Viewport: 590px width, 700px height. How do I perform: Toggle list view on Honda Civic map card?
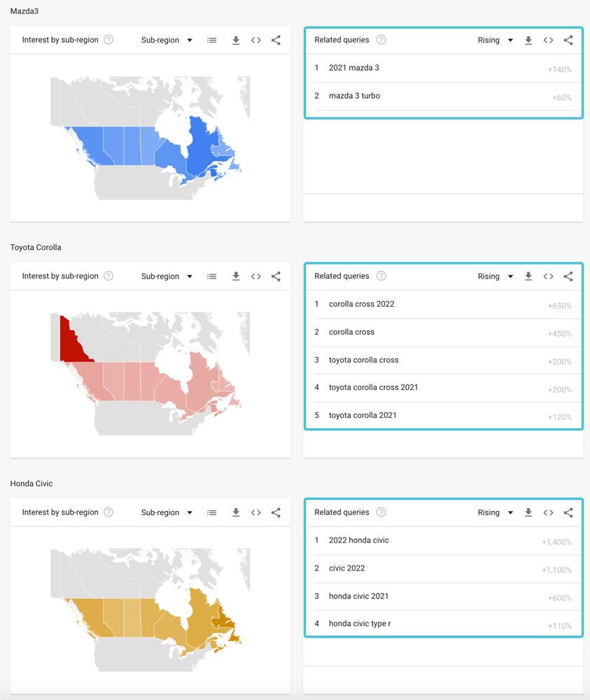(212, 512)
